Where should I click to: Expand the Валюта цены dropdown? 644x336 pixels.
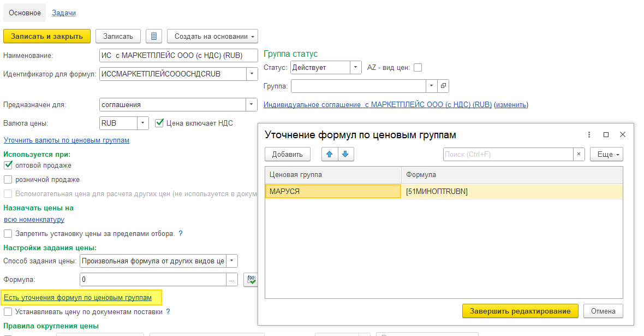[x=142, y=123]
